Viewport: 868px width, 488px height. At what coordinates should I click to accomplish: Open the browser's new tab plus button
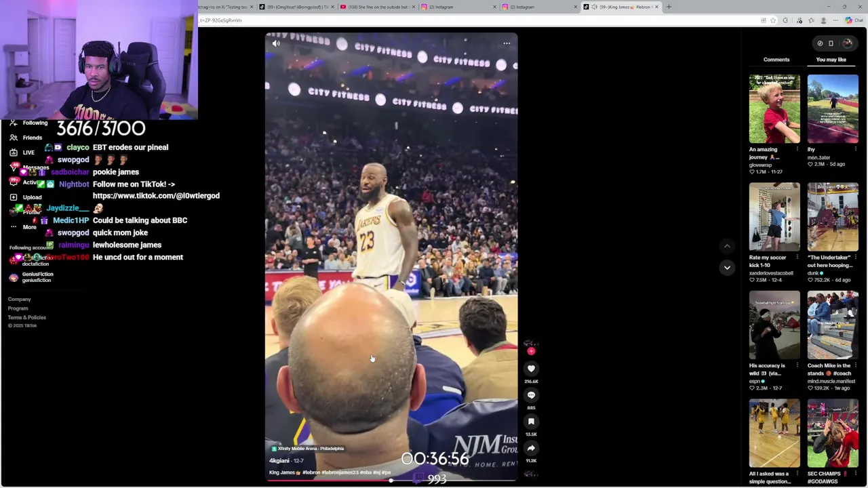click(x=669, y=7)
